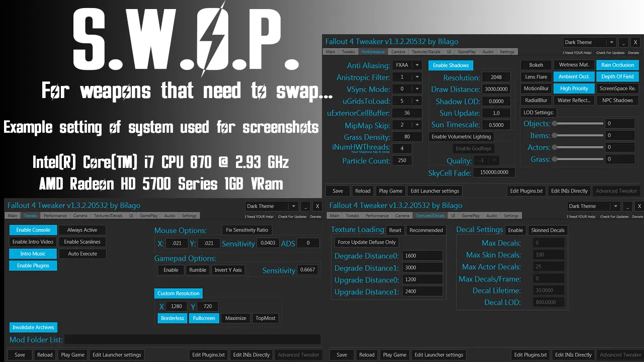
Task: Click Fix Sensitivity Ratio button
Action: [x=247, y=230]
